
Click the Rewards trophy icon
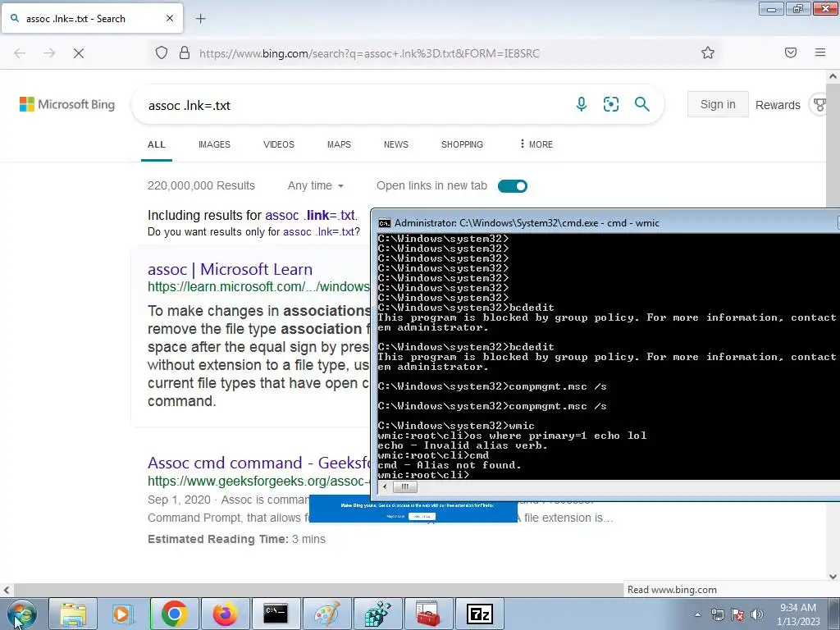[x=819, y=104]
